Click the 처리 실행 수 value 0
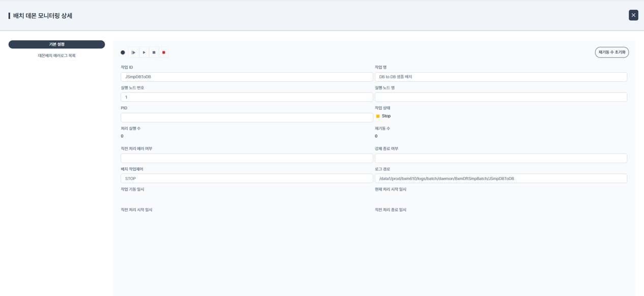 coord(122,136)
